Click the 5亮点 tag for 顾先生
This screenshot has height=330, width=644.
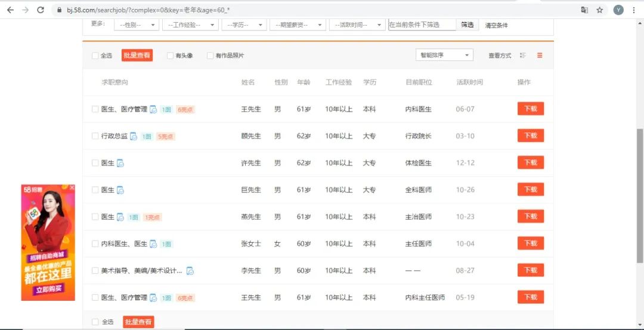166,137
